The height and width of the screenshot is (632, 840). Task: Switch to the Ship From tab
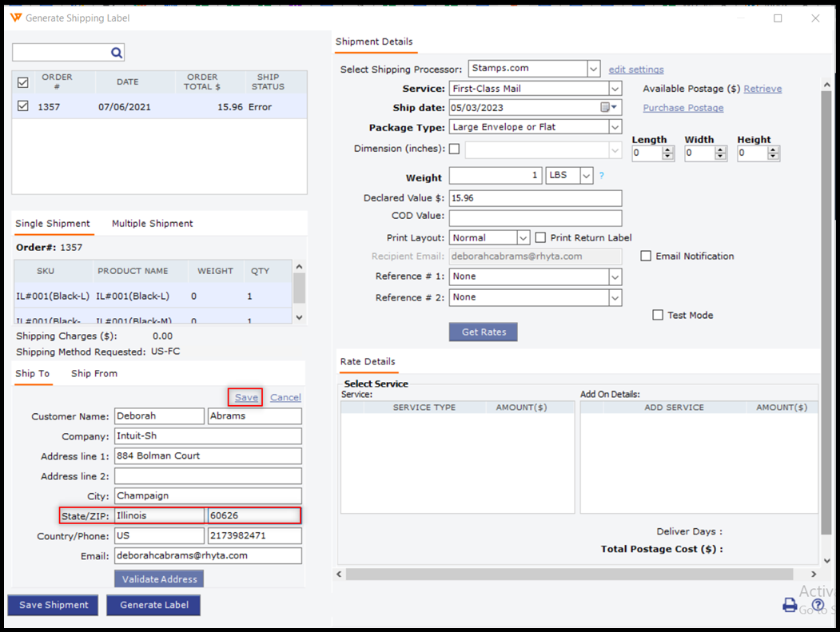(94, 373)
